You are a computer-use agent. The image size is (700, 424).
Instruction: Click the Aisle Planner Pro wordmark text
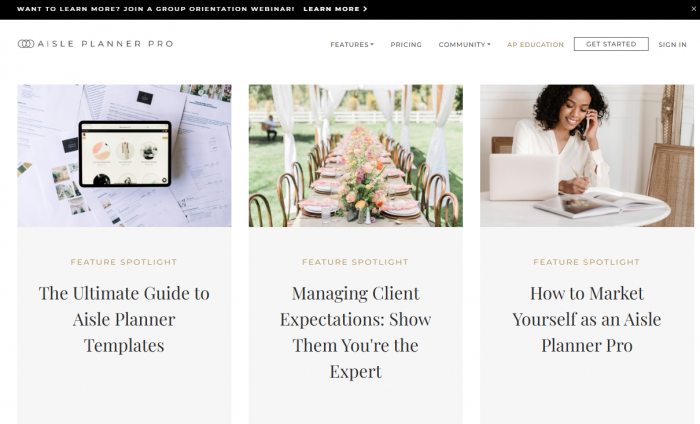pos(105,44)
